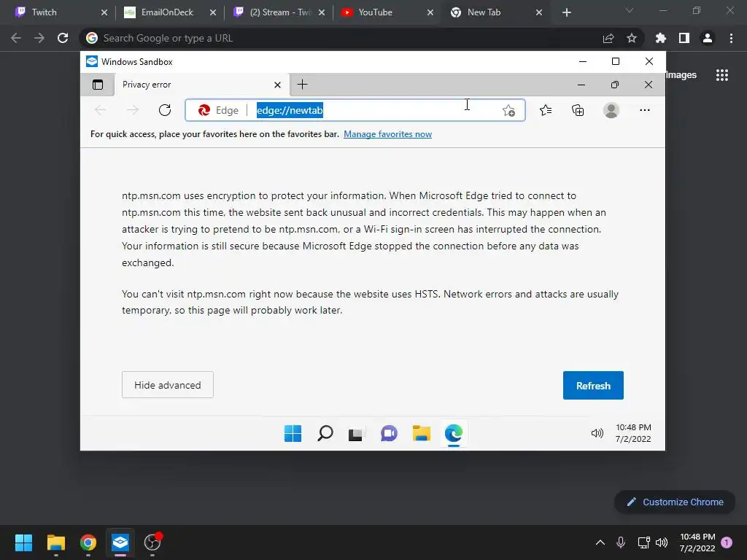Click Customize Chrome button
747x560 pixels.
point(675,502)
